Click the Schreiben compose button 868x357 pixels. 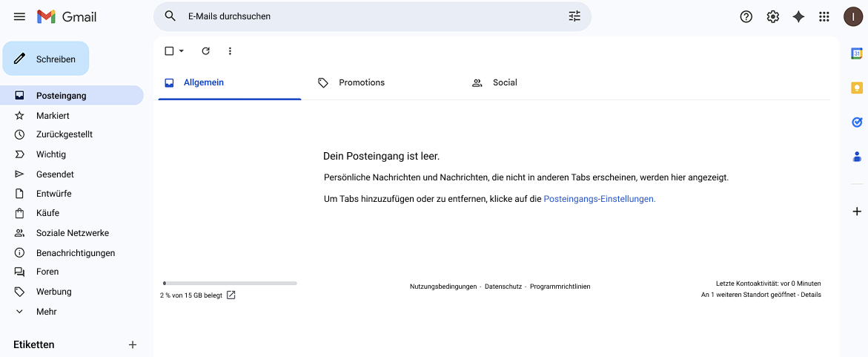click(x=46, y=59)
